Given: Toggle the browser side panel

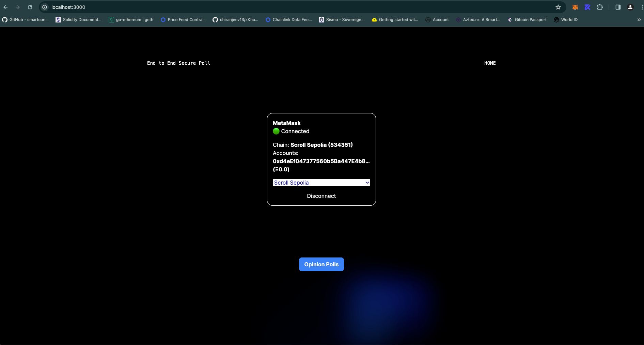Looking at the screenshot, I should pyautogui.click(x=618, y=7).
